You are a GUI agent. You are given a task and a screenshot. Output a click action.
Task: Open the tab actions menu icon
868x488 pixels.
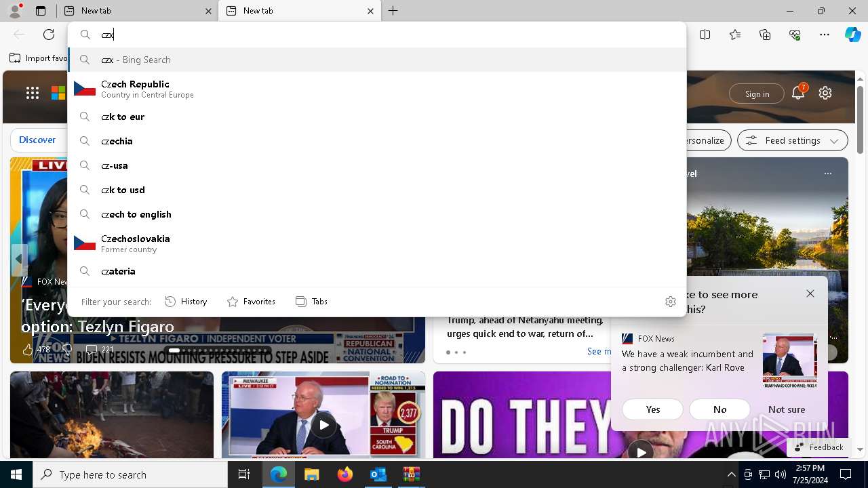[41, 11]
